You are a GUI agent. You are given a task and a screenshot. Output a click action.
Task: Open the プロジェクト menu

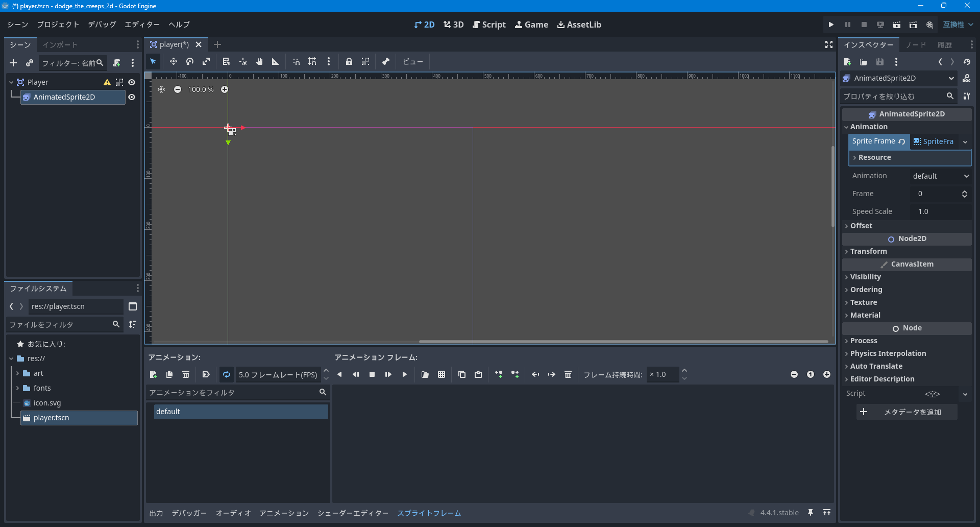pyautogui.click(x=58, y=25)
